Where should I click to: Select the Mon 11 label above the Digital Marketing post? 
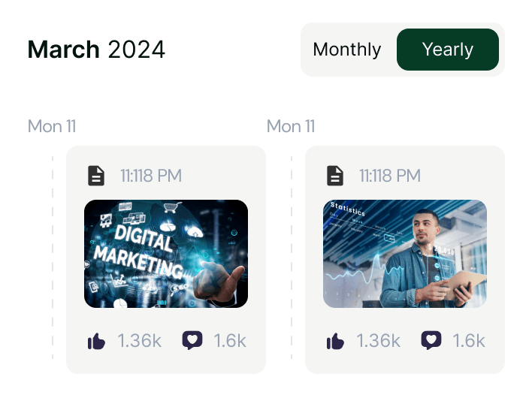tap(52, 126)
